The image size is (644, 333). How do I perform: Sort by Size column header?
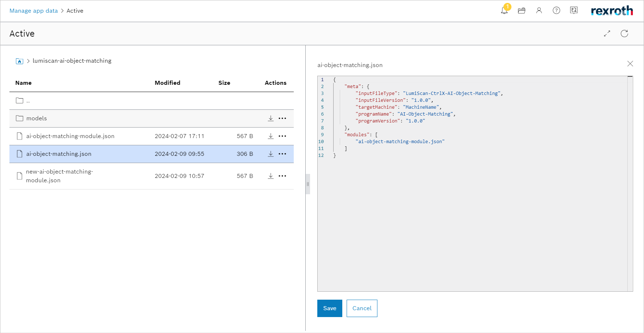click(x=224, y=83)
